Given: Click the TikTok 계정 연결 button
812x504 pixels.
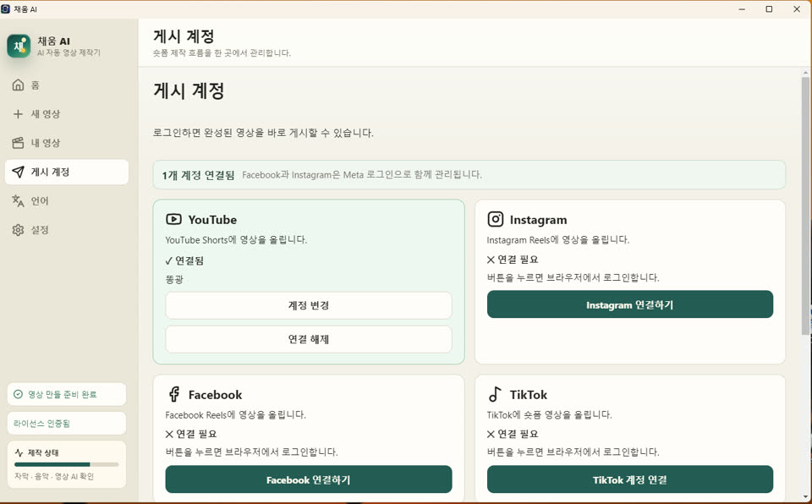Looking at the screenshot, I should pos(629,479).
